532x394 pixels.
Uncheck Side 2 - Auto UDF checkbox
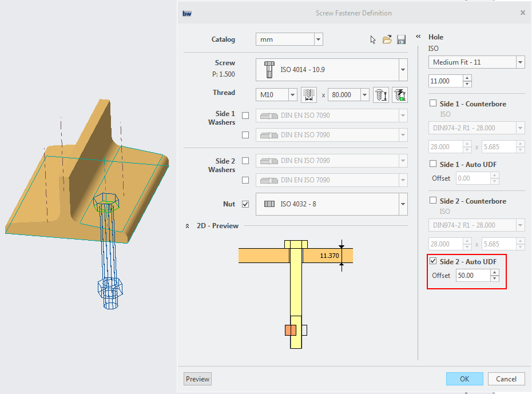433,261
